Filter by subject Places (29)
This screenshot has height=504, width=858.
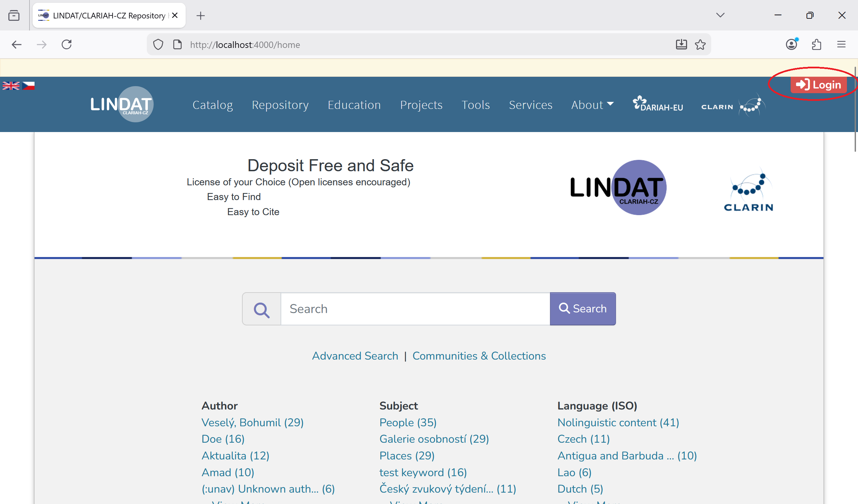407,456
